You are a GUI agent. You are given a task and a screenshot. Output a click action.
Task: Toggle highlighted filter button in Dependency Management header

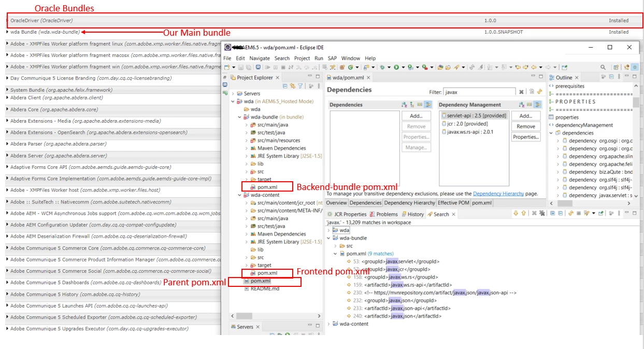coord(538,105)
